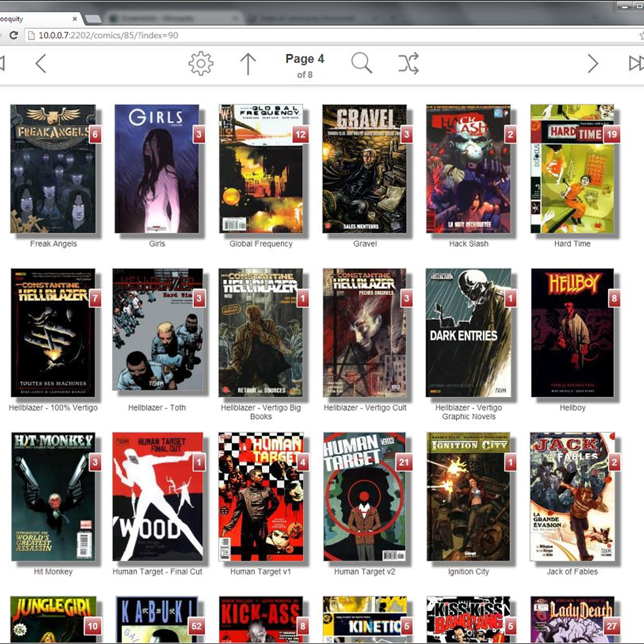This screenshot has height=644, width=644.
Task: Click the Page 4 of 8 indicator
Action: pos(305,65)
